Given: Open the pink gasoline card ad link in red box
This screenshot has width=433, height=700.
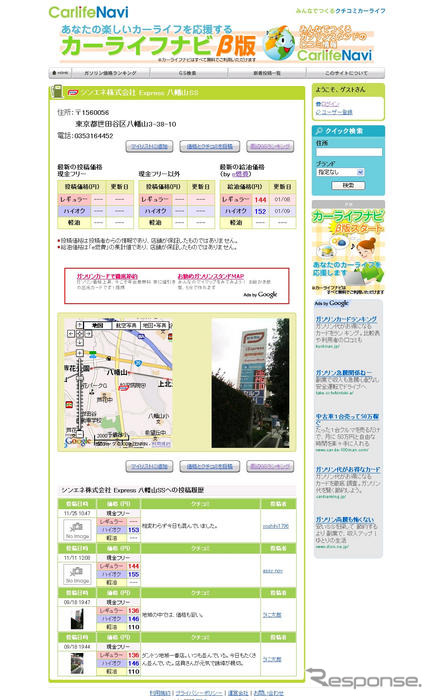Looking at the screenshot, I should [x=107, y=276].
